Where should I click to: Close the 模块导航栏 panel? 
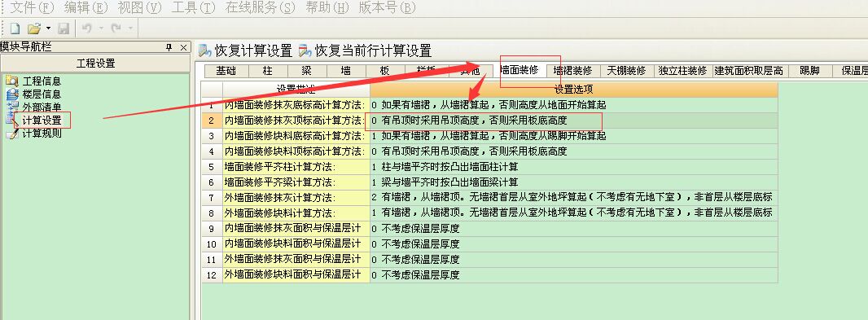(183, 47)
